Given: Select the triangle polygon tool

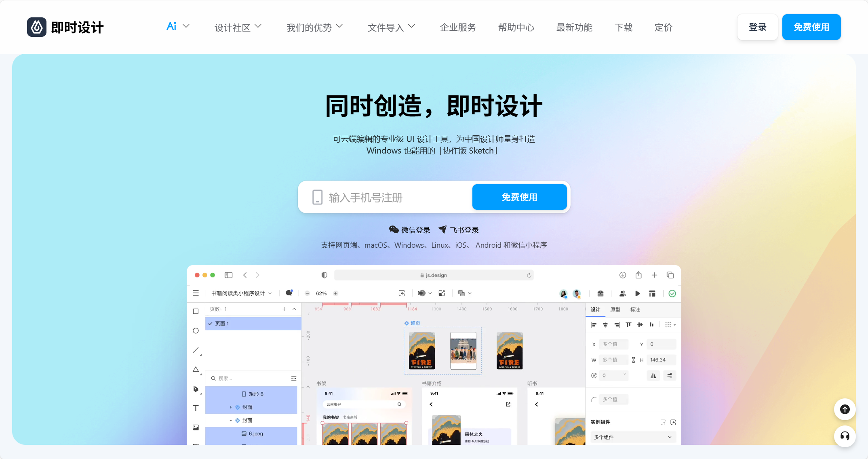Looking at the screenshot, I should coord(196,369).
